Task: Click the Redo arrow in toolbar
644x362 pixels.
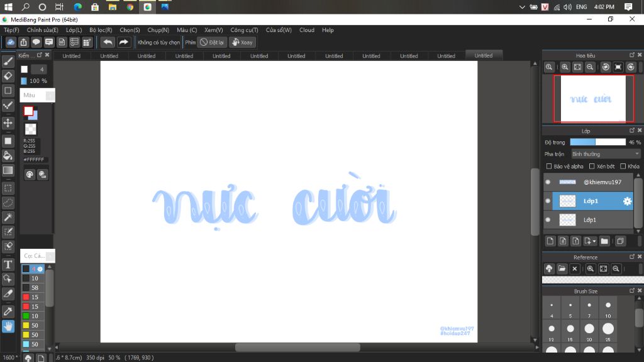Action: tap(123, 42)
